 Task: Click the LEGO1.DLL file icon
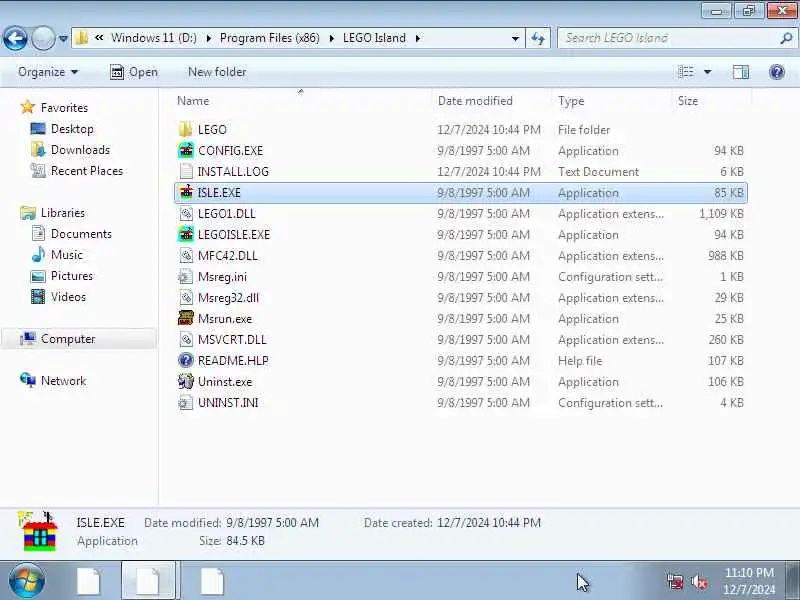tap(186, 213)
